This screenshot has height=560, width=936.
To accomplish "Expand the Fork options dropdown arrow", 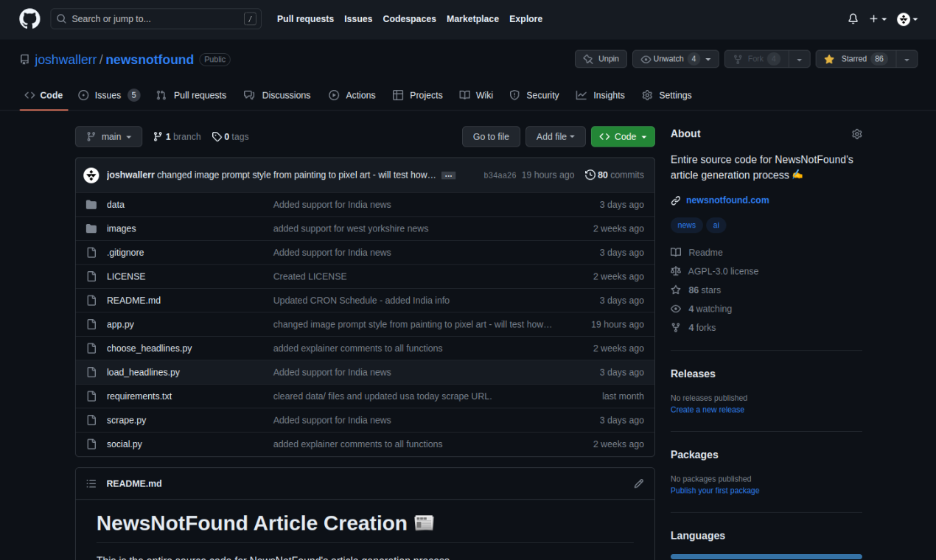I will click(799, 59).
